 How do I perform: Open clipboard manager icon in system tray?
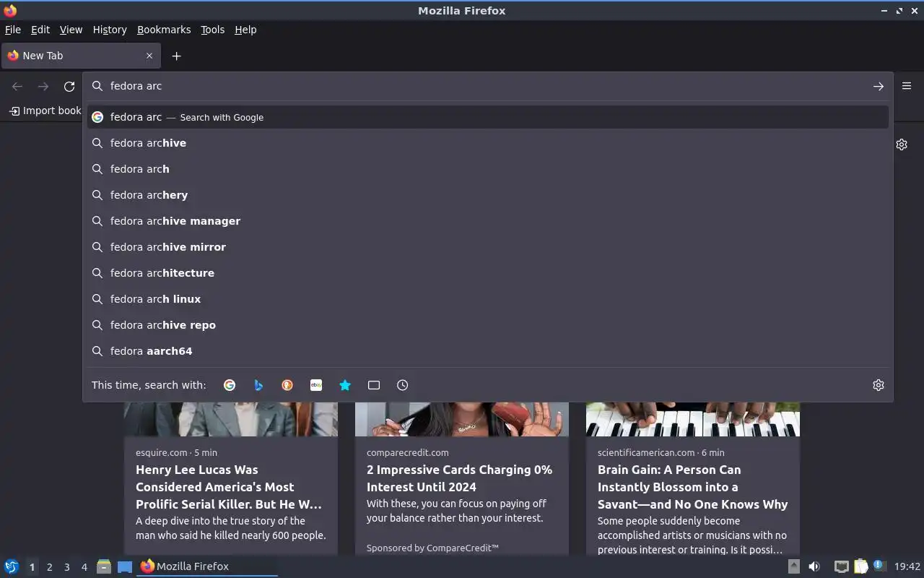click(x=860, y=566)
